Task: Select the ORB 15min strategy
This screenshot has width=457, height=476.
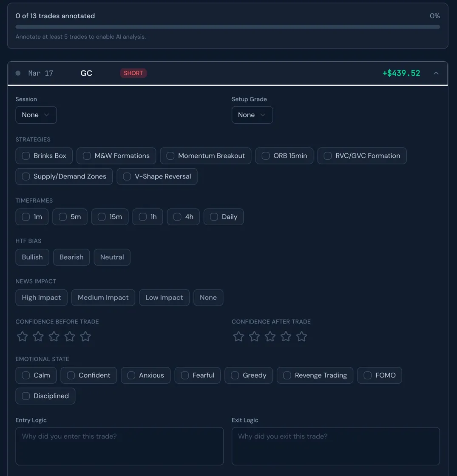Action: click(284, 156)
